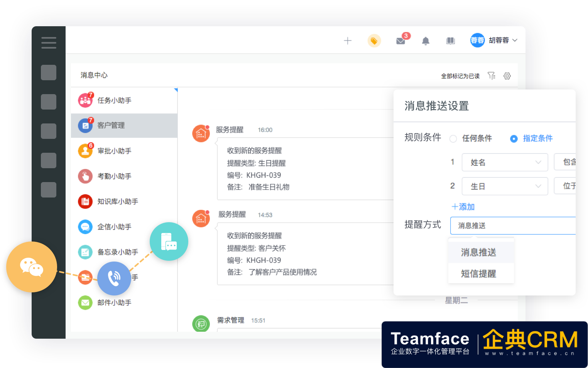Screen dimensions: 588x368
Task: Choose 消息推送 option in the list
Action: (x=478, y=252)
